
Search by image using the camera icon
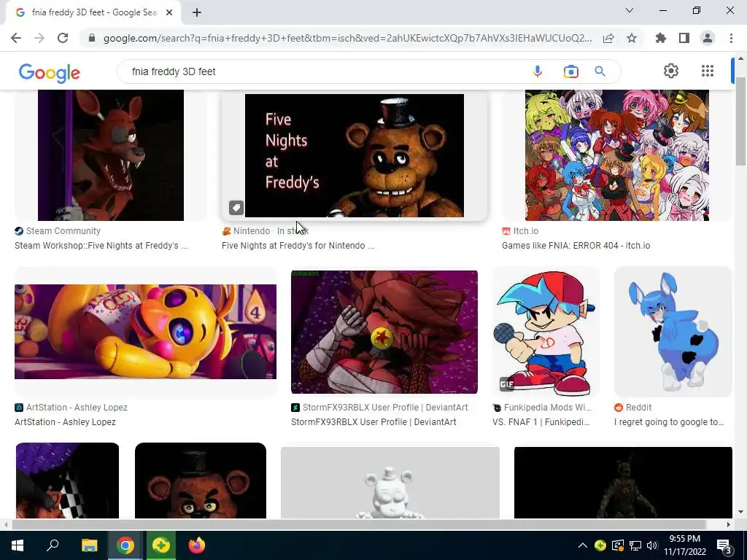tap(570, 71)
